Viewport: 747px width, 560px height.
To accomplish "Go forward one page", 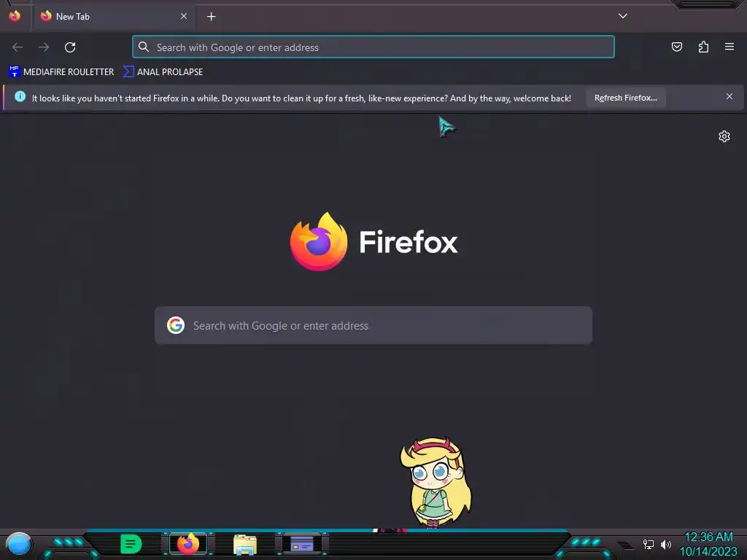I will coord(44,47).
